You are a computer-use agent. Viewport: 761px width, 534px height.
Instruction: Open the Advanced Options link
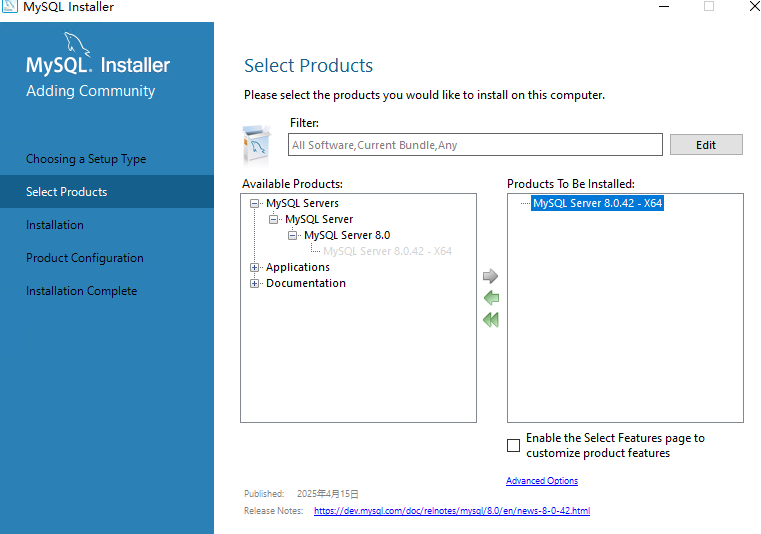coord(542,481)
